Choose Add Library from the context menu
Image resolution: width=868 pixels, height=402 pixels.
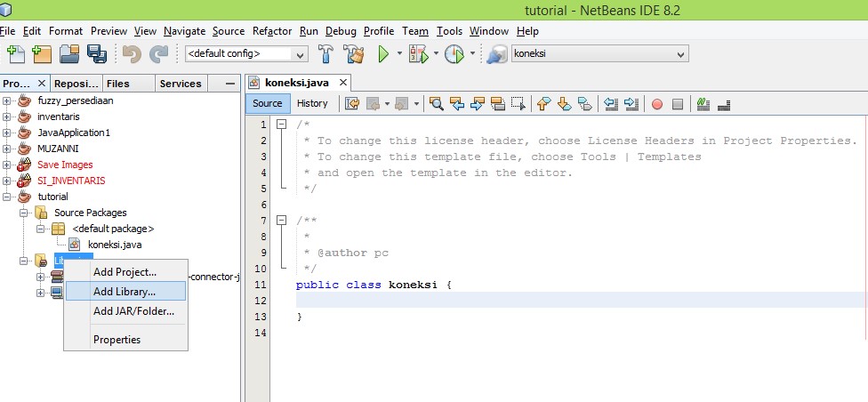coord(125,291)
